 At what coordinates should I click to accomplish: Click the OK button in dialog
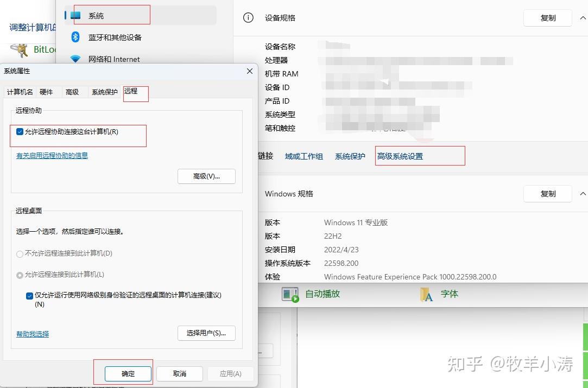(128, 373)
